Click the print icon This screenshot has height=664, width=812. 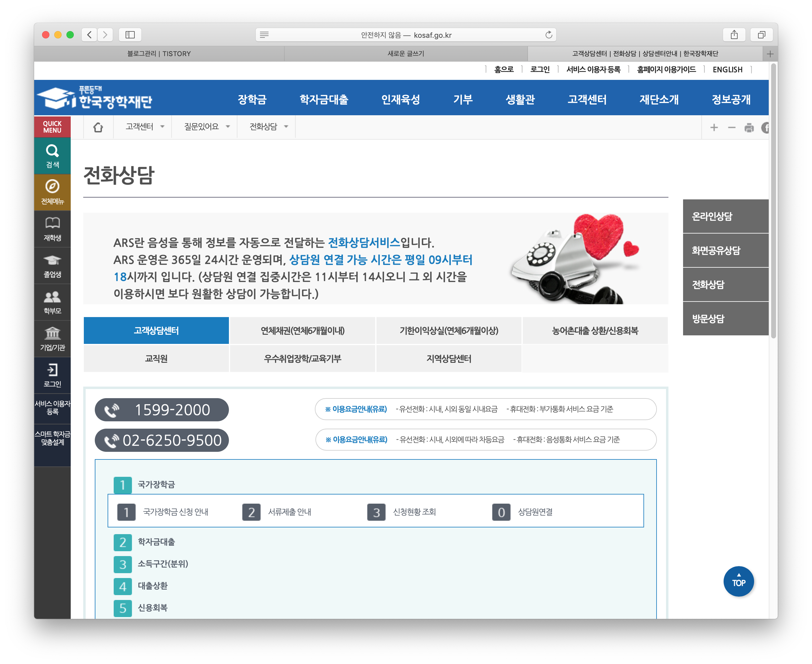pyautogui.click(x=749, y=128)
